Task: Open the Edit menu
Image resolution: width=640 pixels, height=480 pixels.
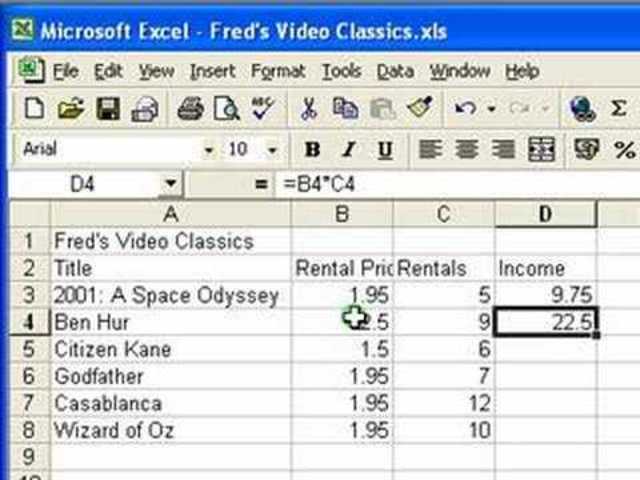Action: tap(108, 72)
